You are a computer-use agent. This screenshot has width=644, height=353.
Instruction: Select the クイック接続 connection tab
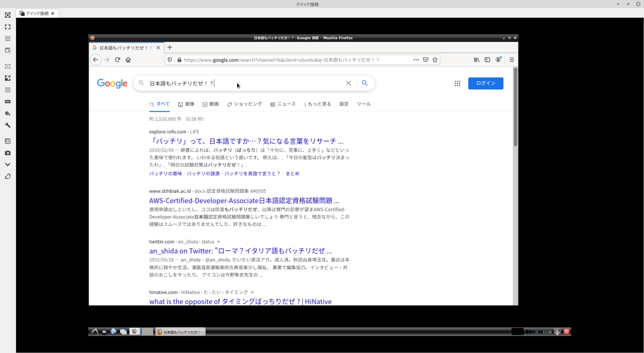coord(37,13)
